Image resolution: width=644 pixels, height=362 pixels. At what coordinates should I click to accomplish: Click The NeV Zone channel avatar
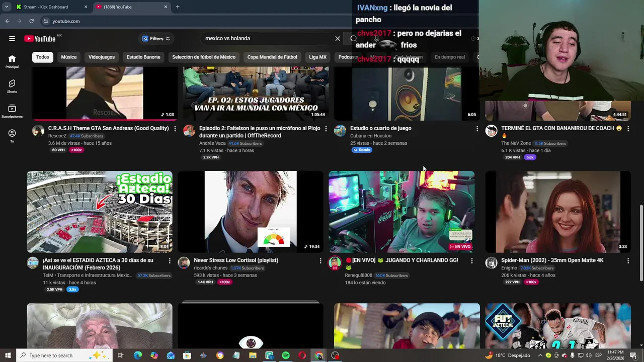click(x=491, y=131)
